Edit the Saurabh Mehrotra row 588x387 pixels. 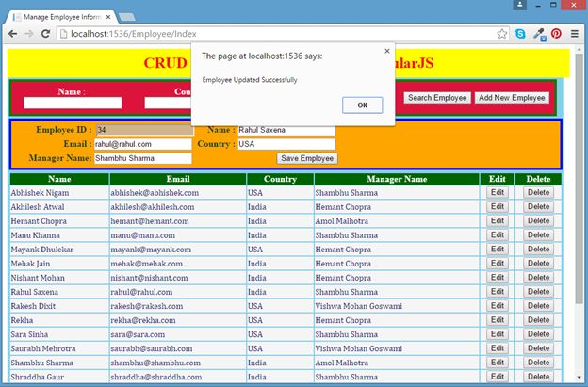pos(498,348)
